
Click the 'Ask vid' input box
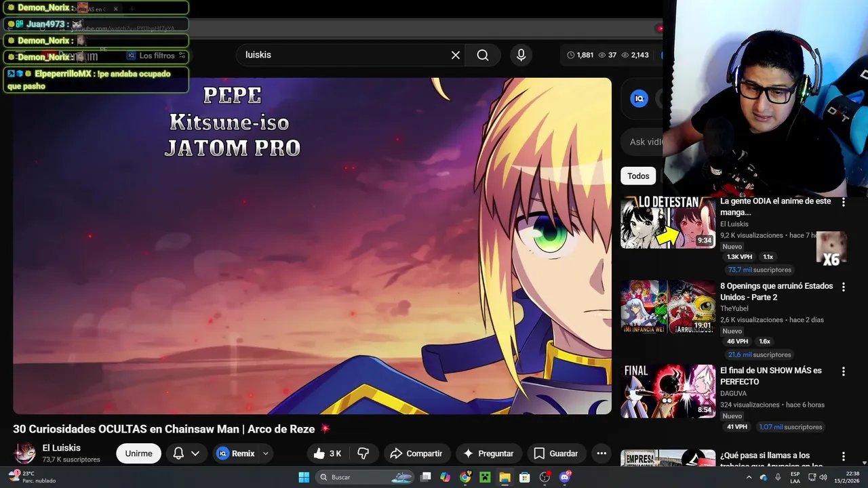pos(644,142)
